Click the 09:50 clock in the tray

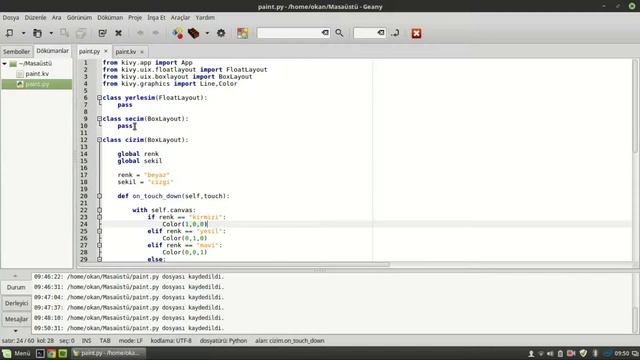622,353
